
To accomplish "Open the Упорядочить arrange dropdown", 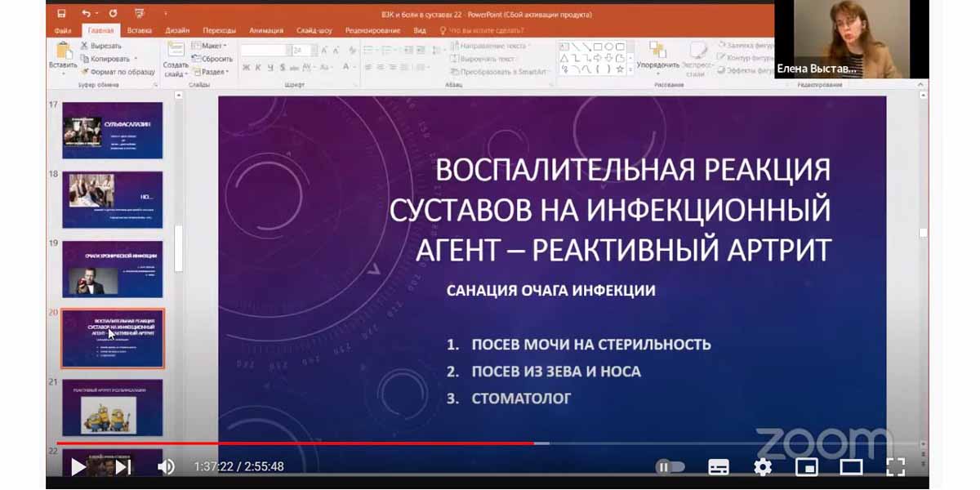I will [x=657, y=56].
